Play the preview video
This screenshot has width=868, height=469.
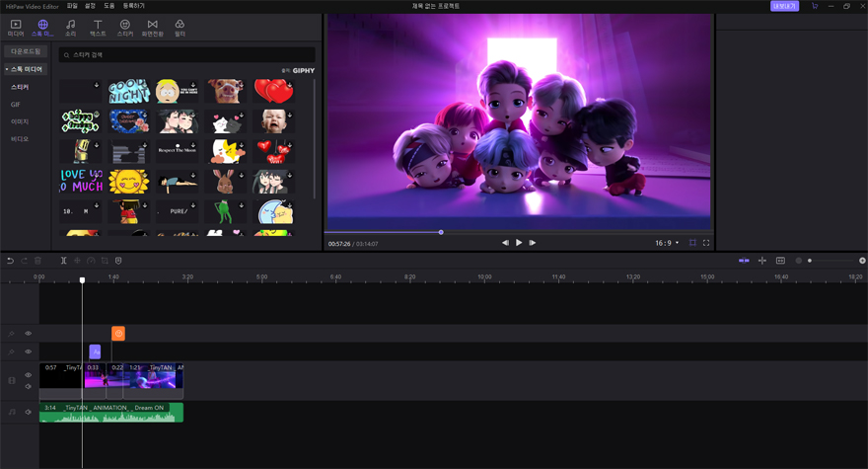pyautogui.click(x=519, y=243)
